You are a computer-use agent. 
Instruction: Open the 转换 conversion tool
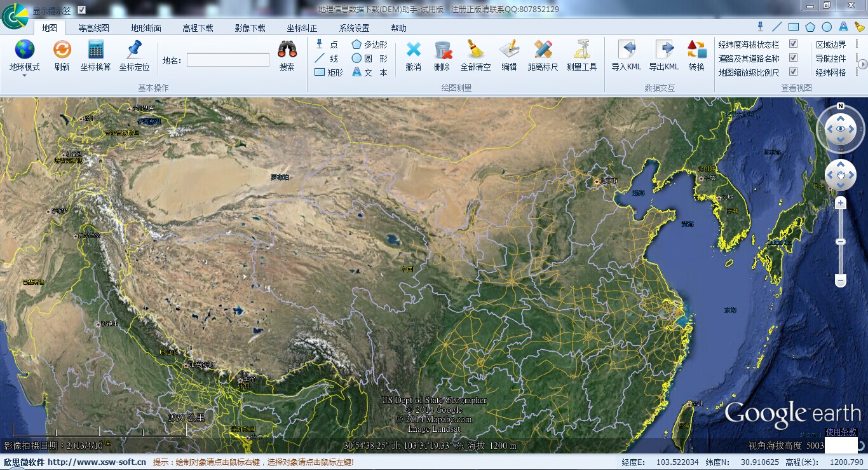pyautogui.click(x=696, y=50)
